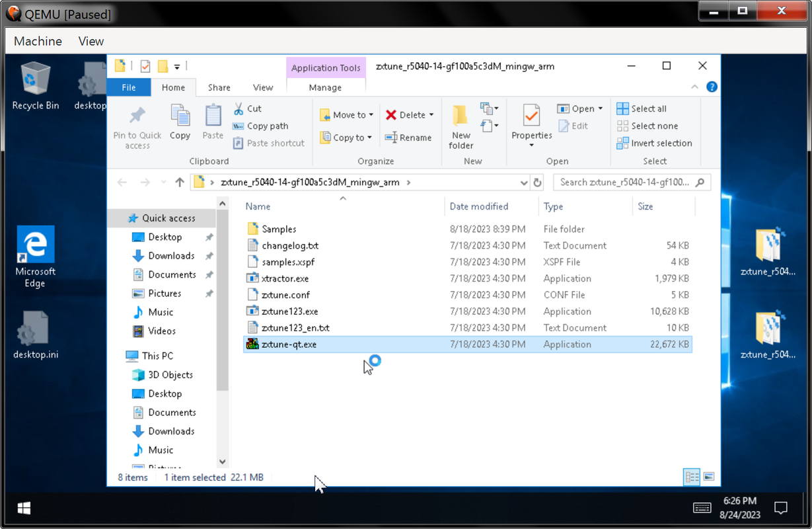Click the Cut scissors icon

tap(239, 108)
